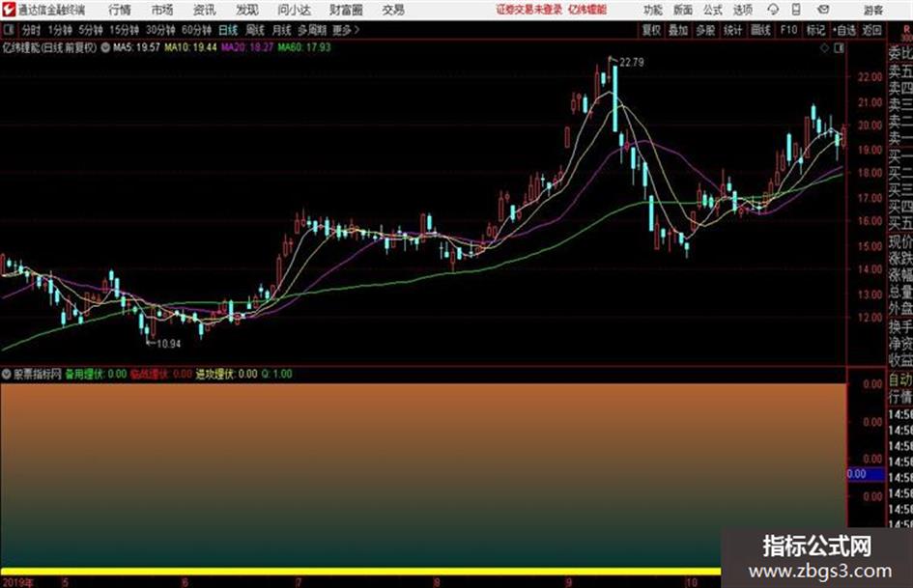The height and width of the screenshot is (588, 913).
Task: Open the mail envelope icon
Action: 823,10
